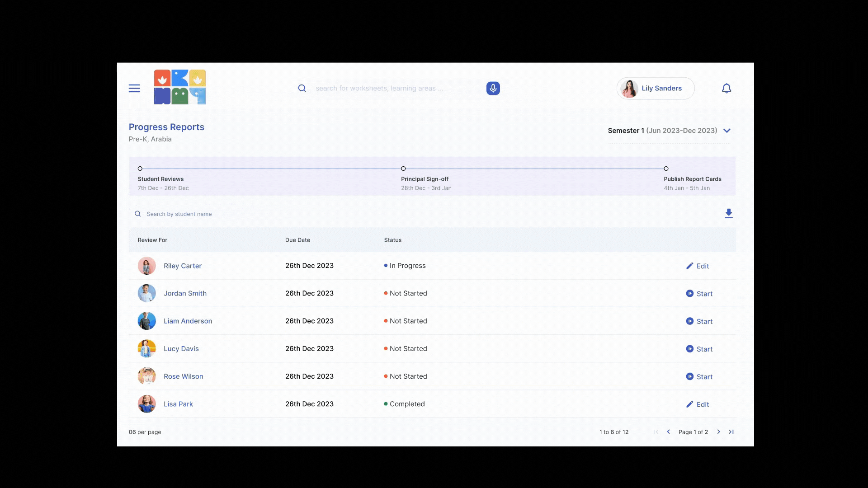Image resolution: width=868 pixels, height=488 pixels.
Task: Go to the previous page arrow
Action: pyautogui.click(x=668, y=432)
